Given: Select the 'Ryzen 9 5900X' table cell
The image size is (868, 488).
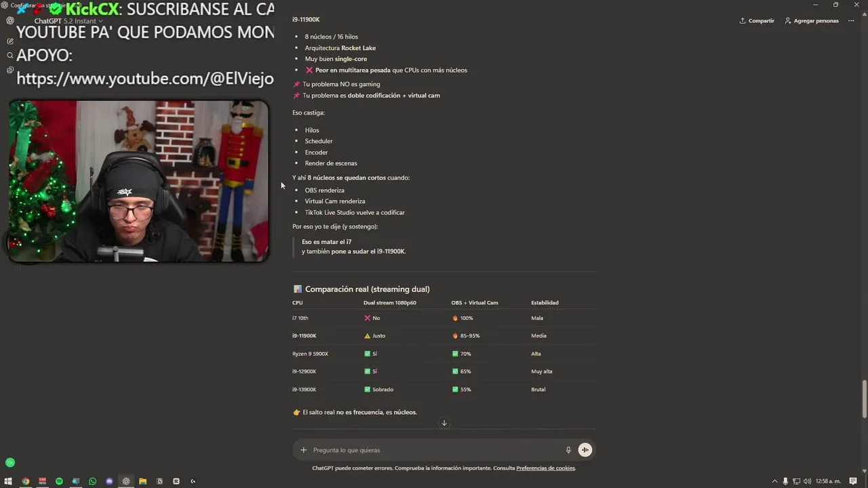Looking at the screenshot, I should [310, 354].
